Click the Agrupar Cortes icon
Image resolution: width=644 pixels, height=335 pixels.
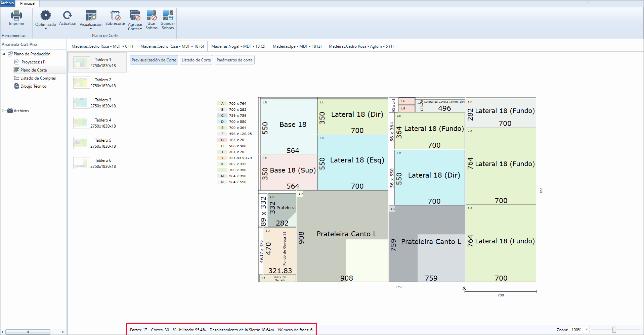tap(135, 15)
